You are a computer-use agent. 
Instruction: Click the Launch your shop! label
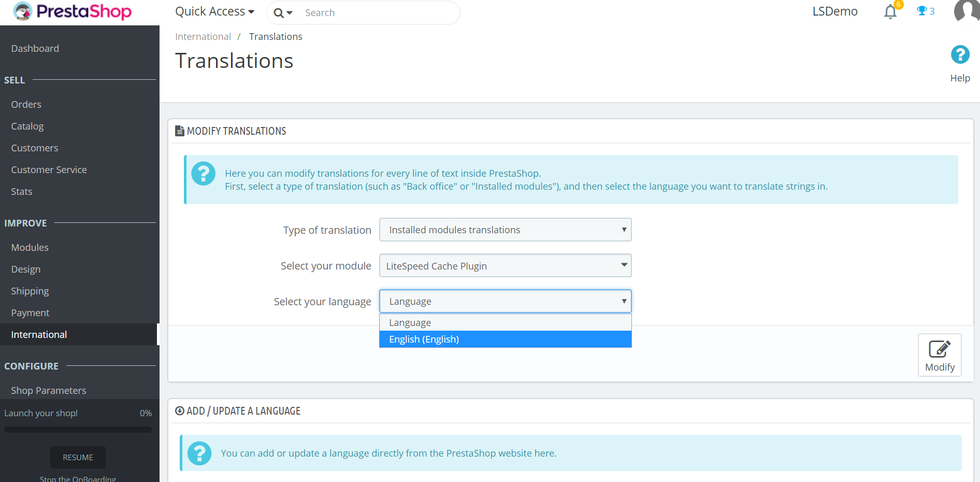(x=41, y=413)
